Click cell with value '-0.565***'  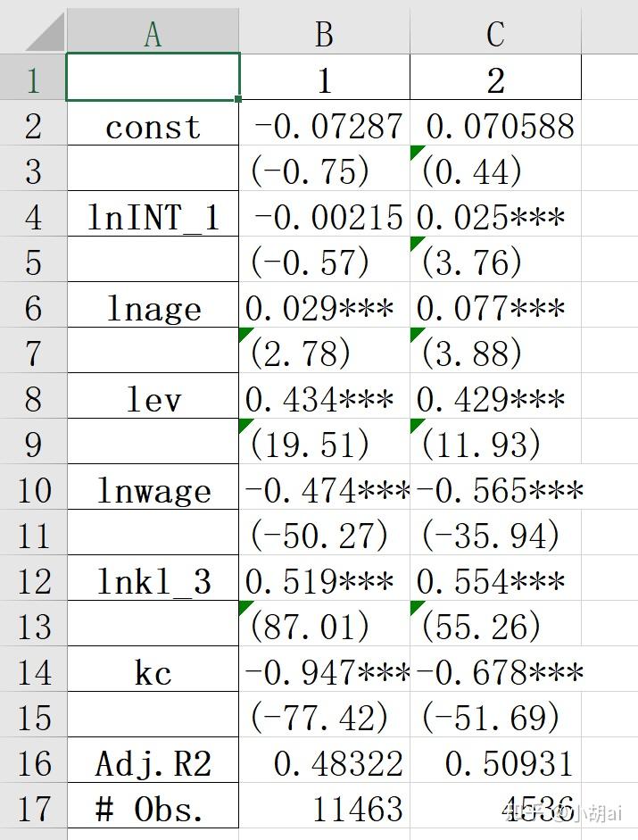click(x=495, y=487)
